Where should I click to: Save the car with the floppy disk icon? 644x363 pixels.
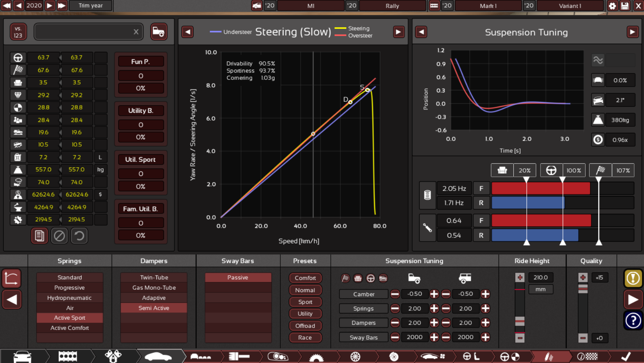point(625,6)
